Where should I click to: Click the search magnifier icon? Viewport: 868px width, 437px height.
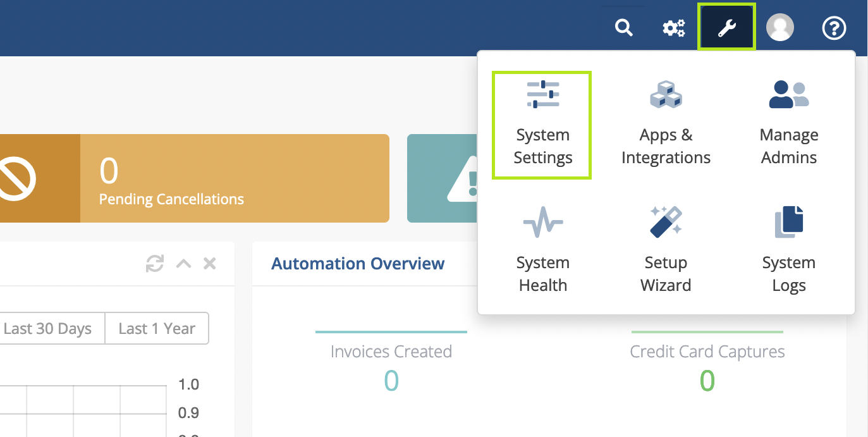tap(624, 28)
